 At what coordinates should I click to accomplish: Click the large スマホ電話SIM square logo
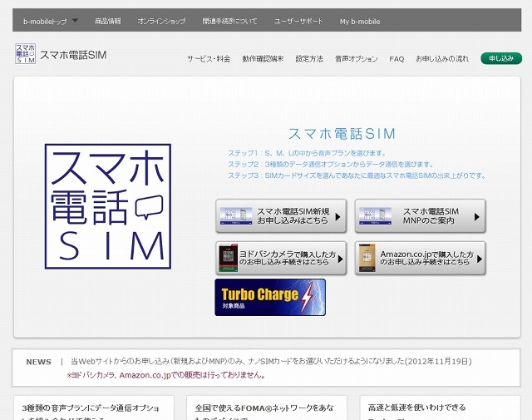point(108,206)
